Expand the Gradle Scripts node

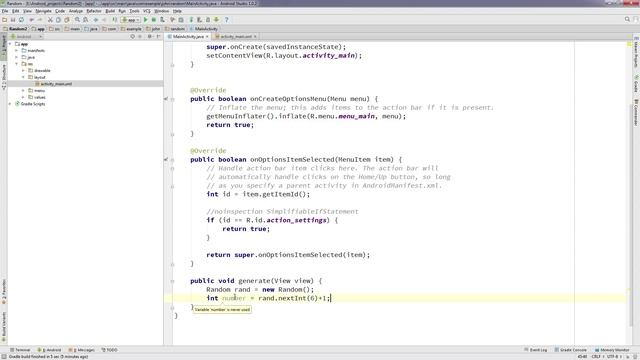(10, 104)
